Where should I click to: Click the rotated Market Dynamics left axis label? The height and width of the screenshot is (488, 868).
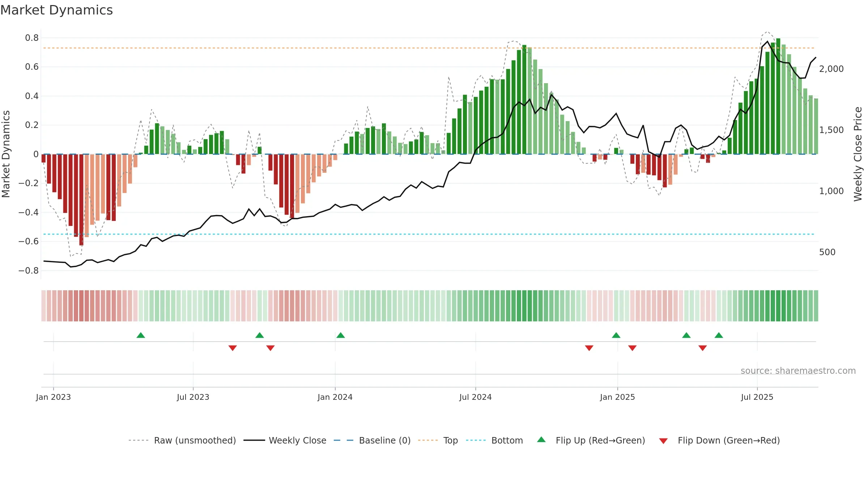[x=6, y=154]
